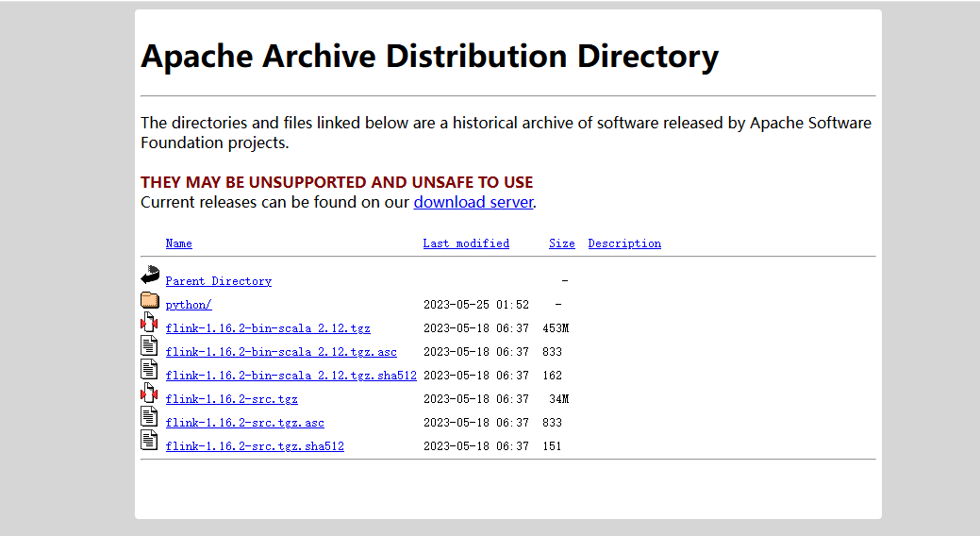Viewport: 980px width, 536px height.
Task: Sort the listing by Description column
Action: click(x=624, y=243)
